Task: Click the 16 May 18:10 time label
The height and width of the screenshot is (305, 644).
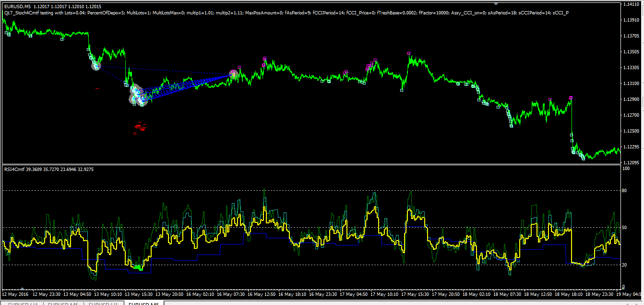Action: 292,293
